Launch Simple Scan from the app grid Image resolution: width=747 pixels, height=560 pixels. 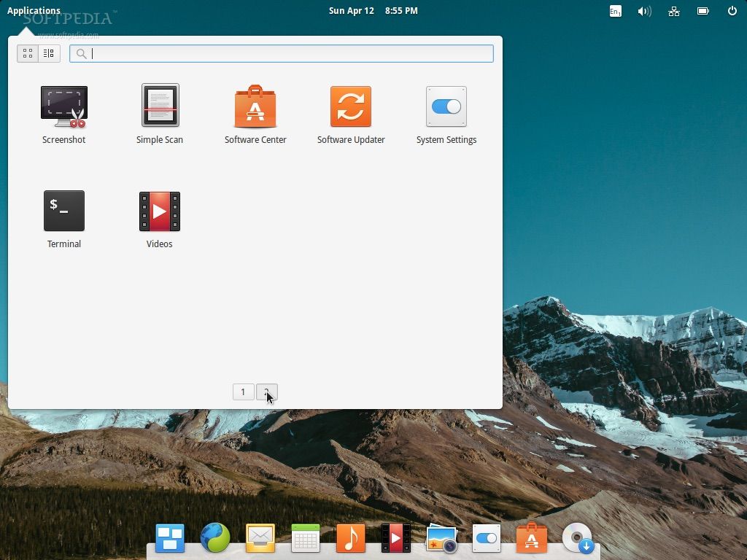coord(160,105)
